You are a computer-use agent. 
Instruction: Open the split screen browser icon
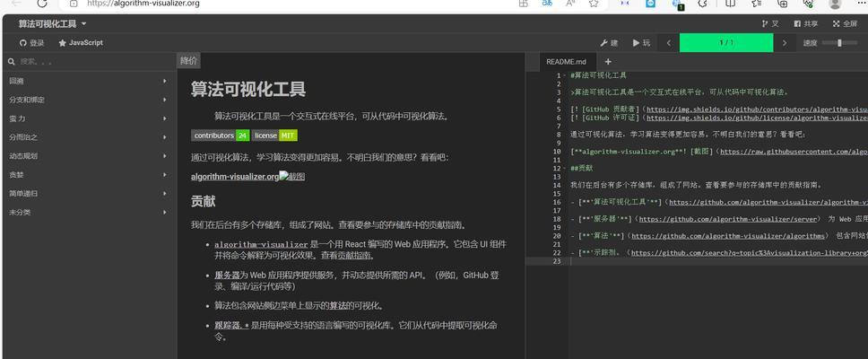click(730, 4)
